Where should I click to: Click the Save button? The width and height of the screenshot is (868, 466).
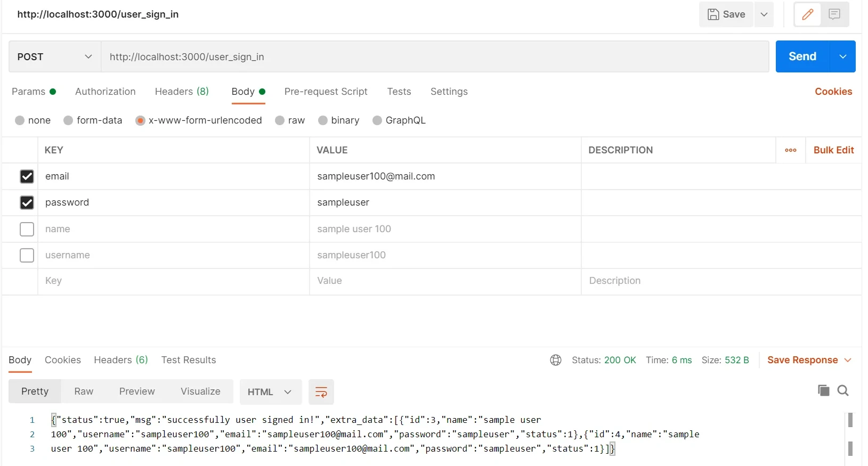[726, 14]
